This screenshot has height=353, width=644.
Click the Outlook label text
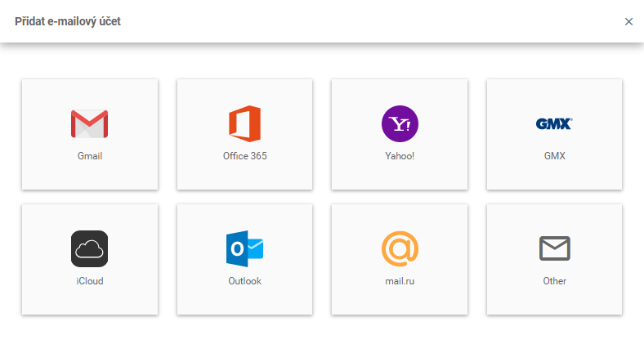pyautogui.click(x=245, y=281)
